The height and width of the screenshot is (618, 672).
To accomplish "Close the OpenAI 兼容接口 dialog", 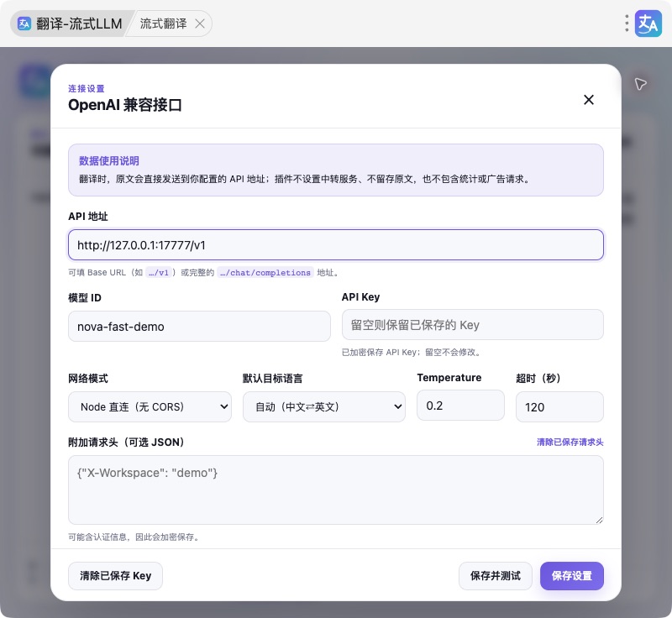I will 589,100.
